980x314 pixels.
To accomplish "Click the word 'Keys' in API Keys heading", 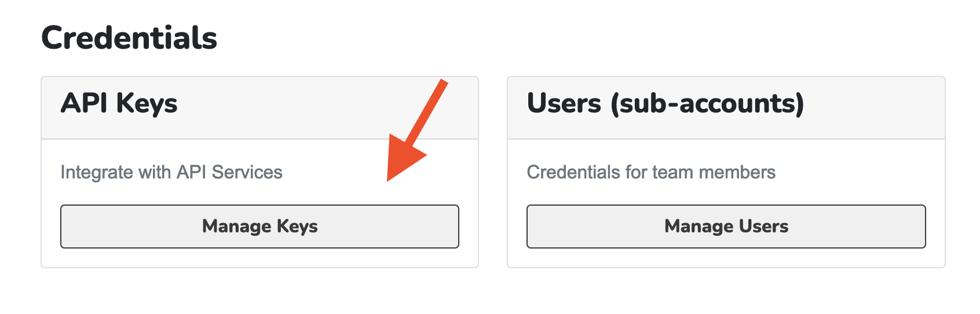I will coord(147,104).
